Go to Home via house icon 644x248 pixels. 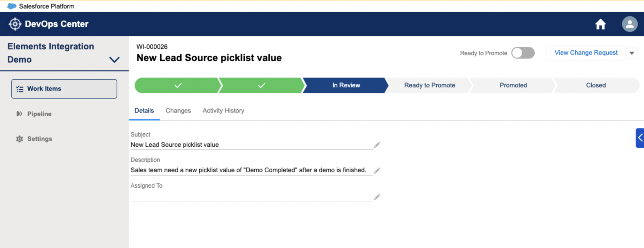pyautogui.click(x=600, y=24)
